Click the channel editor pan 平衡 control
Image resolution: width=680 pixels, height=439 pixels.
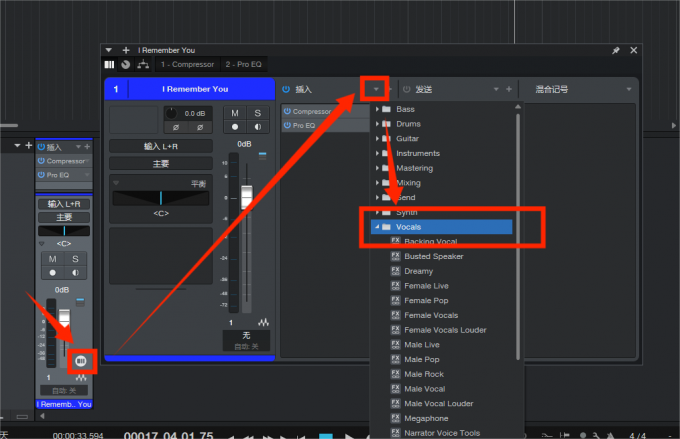pos(161,198)
